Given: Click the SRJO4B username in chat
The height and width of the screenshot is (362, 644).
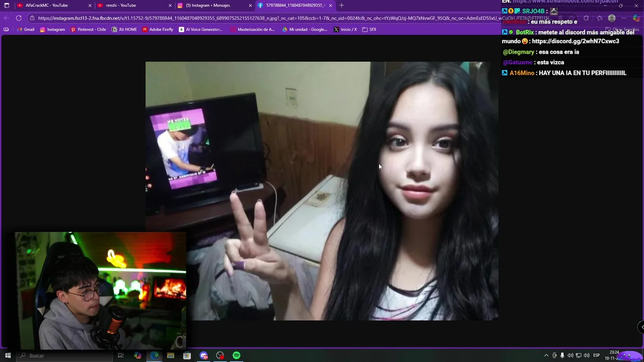Looking at the screenshot, I should [x=533, y=11].
